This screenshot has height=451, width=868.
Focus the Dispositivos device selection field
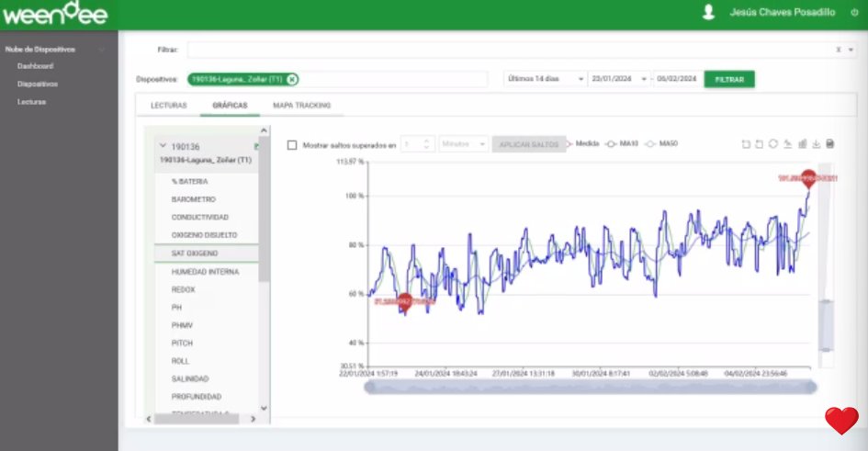click(338, 79)
